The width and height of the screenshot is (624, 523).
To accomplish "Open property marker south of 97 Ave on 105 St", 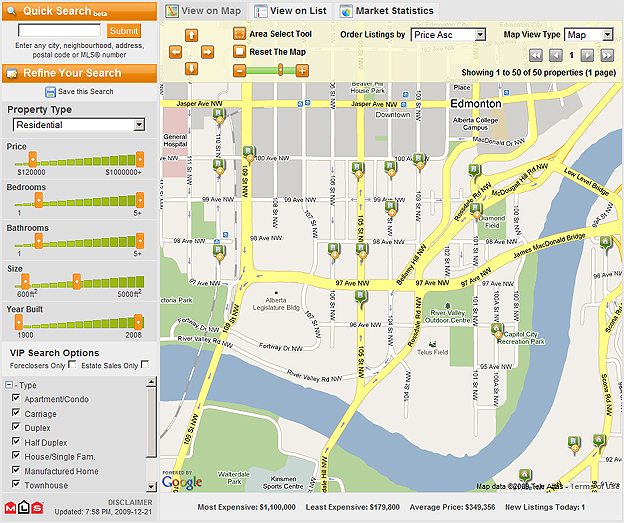I will pos(361,299).
